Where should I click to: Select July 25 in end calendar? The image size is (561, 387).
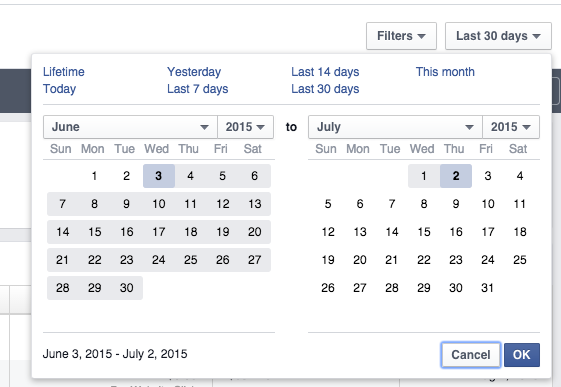pyautogui.click(x=520, y=260)
